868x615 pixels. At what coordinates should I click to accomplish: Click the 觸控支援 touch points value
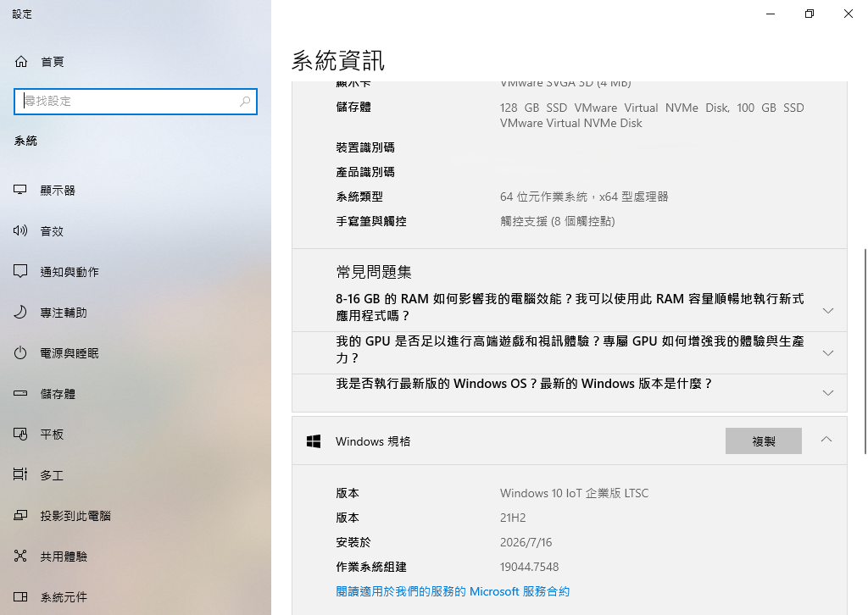(558, 222)
